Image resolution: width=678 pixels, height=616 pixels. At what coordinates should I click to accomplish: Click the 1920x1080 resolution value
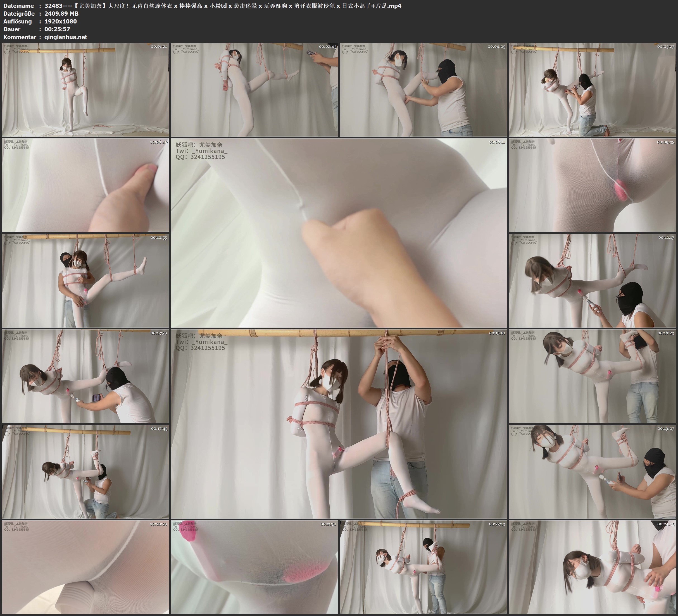tap(61, 22)
